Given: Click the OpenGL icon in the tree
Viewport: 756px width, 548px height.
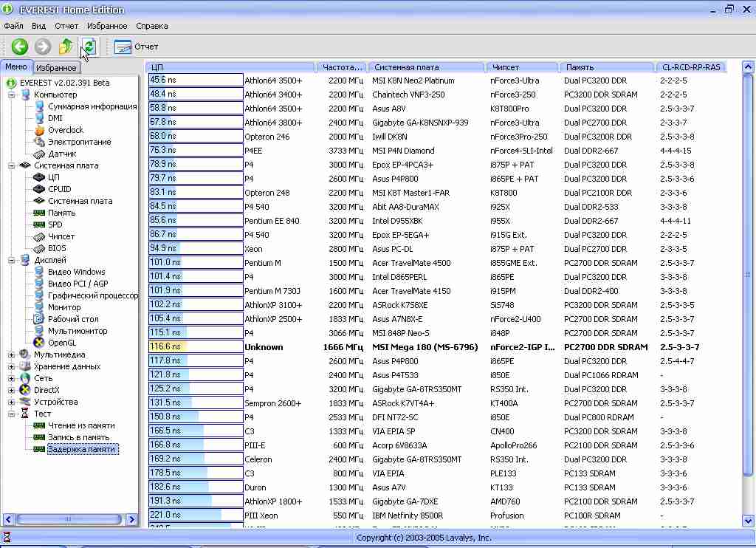Looking at the screenshot, I should pos(39,343).
